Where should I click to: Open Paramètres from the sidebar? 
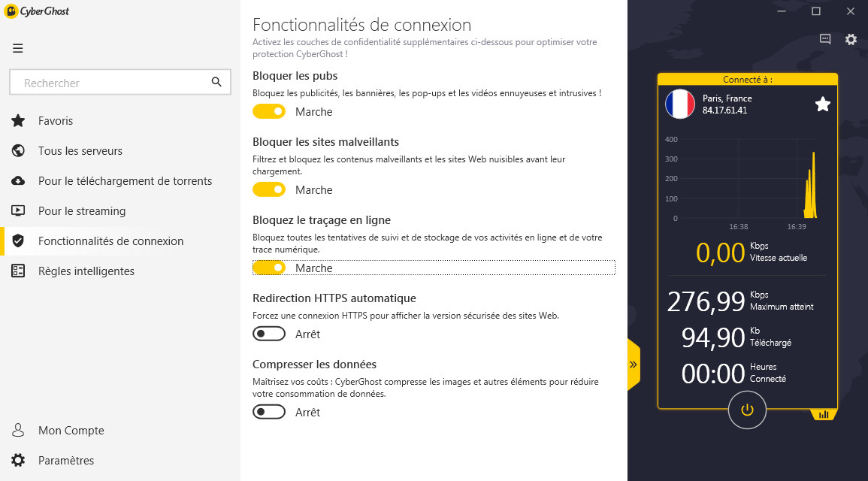121,460
